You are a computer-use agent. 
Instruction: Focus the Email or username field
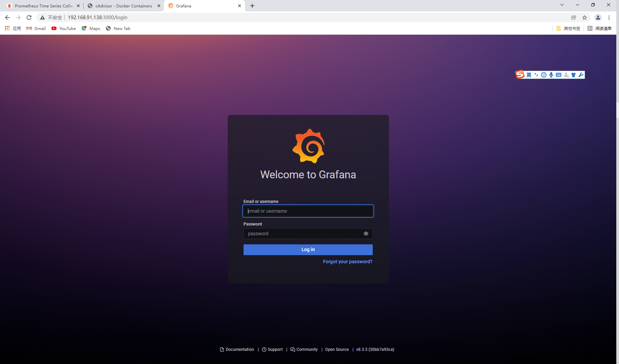(x=308, y=211)
